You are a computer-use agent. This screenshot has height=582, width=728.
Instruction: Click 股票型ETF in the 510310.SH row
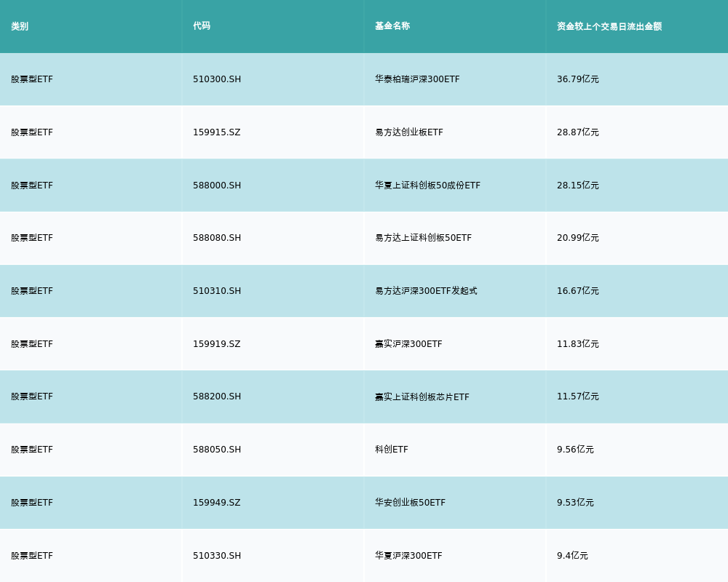(32, 291)
